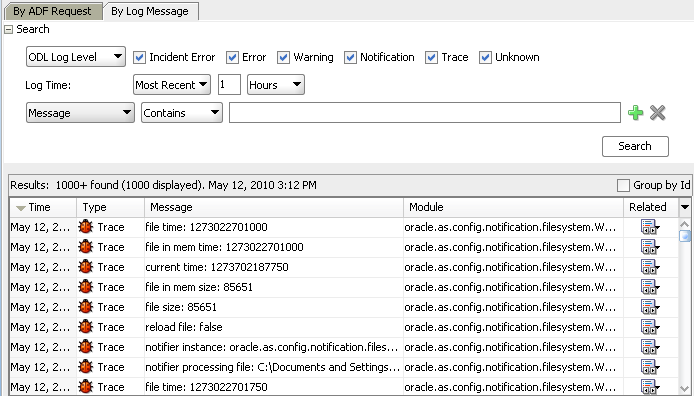Click the Type column header
Image resolution: width=694 pixels, height=396 pixels.
pyautogui.click(x=111, y=207)
